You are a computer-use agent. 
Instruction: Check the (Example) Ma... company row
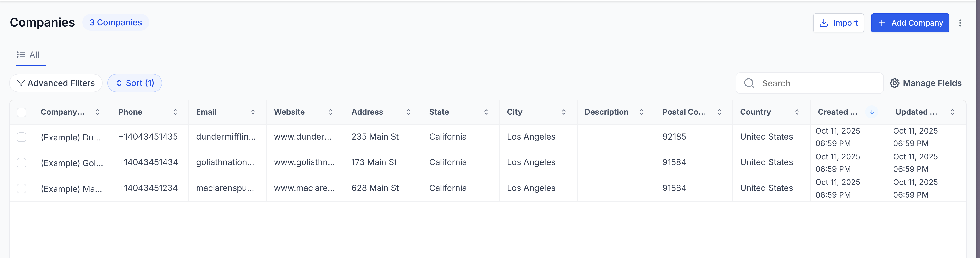point(22,188)
